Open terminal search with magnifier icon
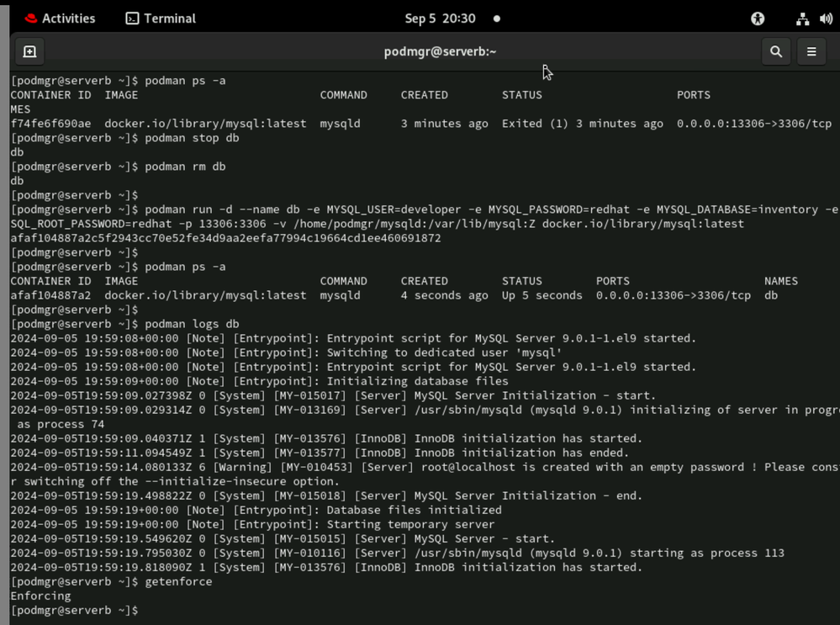Viewport: 840px width, 625px height. 775,52
